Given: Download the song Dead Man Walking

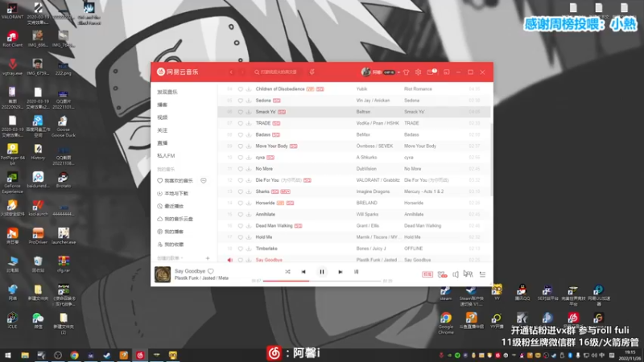Looking at the screenshot, I should tap(249, 226).
